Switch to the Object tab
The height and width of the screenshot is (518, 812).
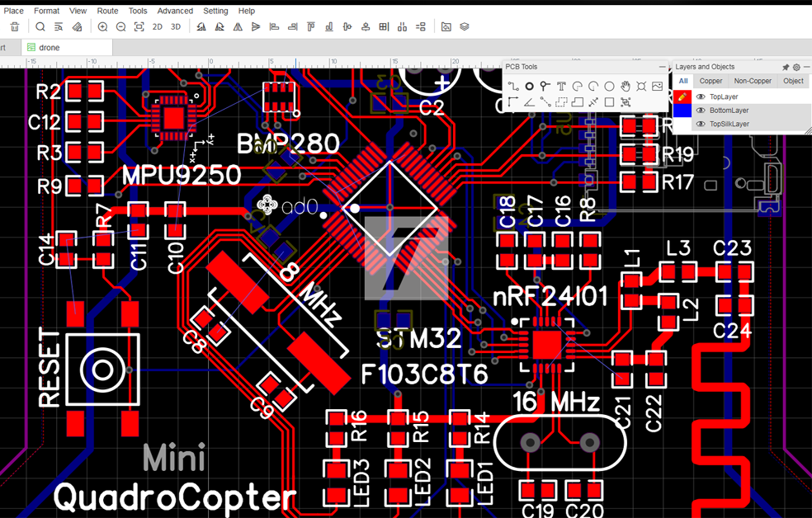(793, 81)
